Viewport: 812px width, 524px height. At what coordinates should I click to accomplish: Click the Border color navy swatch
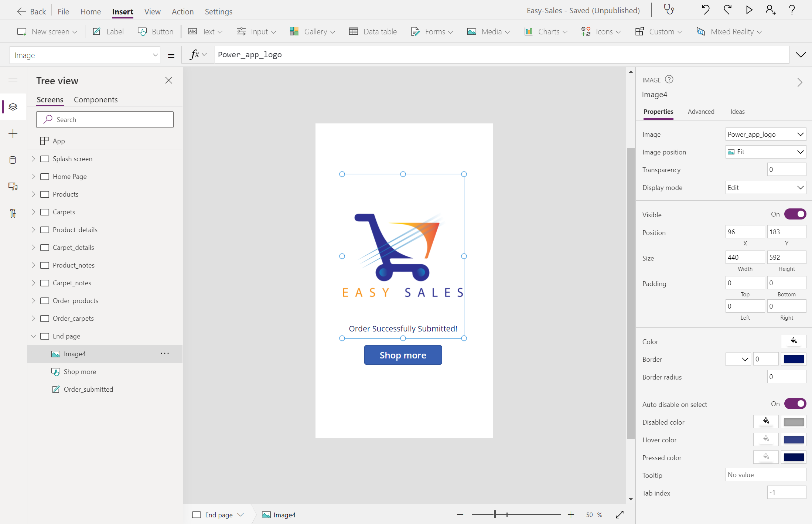pos(794,359)
